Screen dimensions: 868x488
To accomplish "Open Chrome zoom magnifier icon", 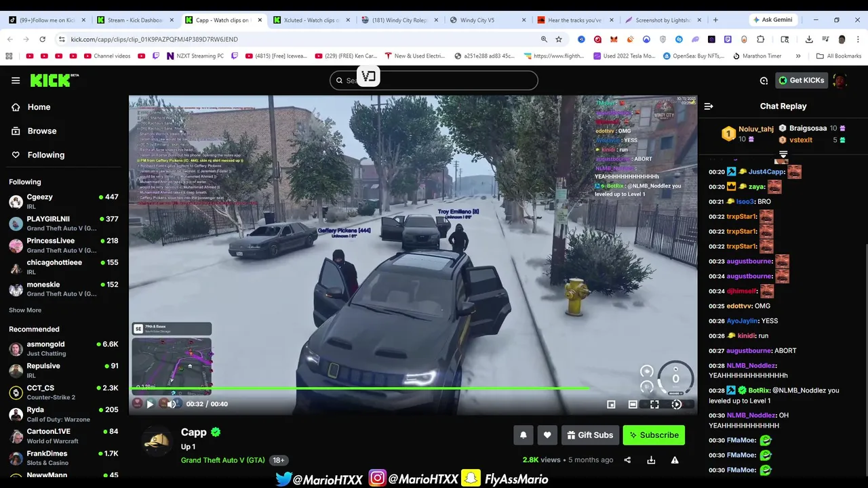I will pos(543,39).
